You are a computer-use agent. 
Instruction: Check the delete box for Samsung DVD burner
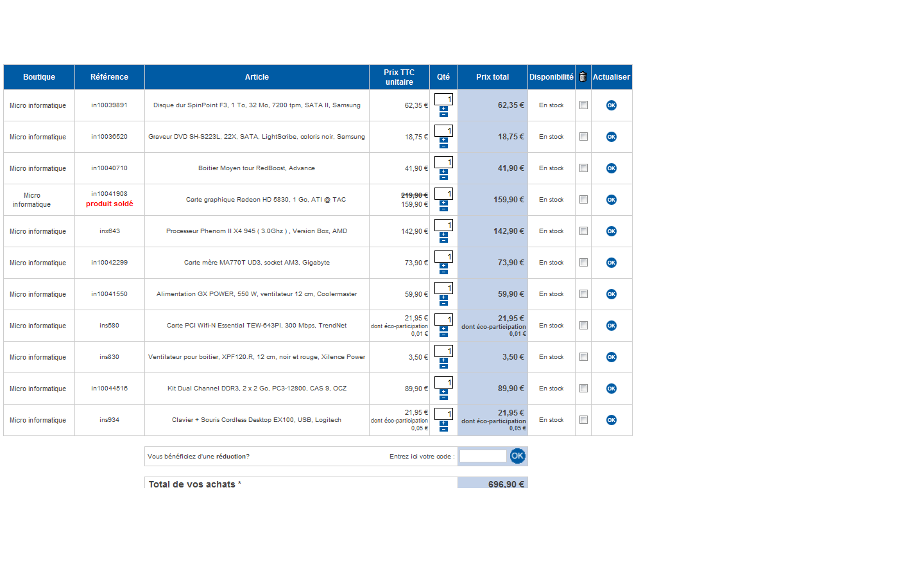click(x=583, y=137)
